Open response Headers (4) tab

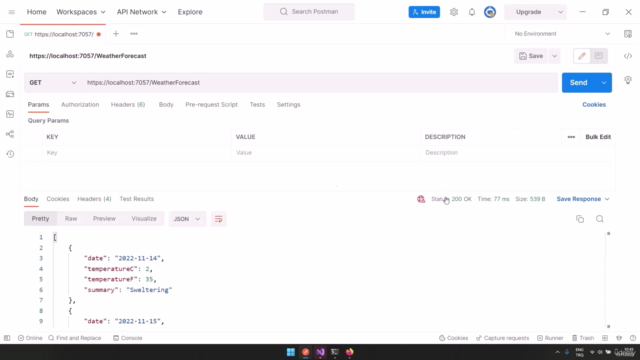(94, 199)
